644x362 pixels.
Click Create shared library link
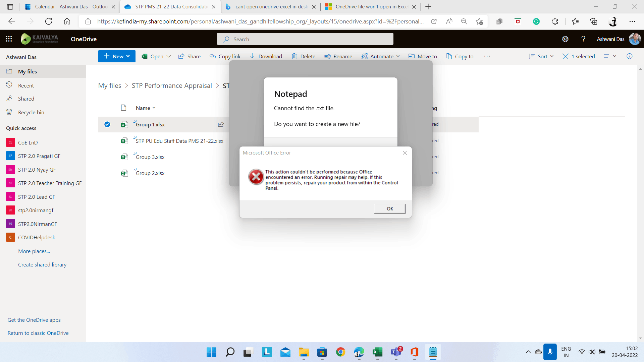coord(42,264)
